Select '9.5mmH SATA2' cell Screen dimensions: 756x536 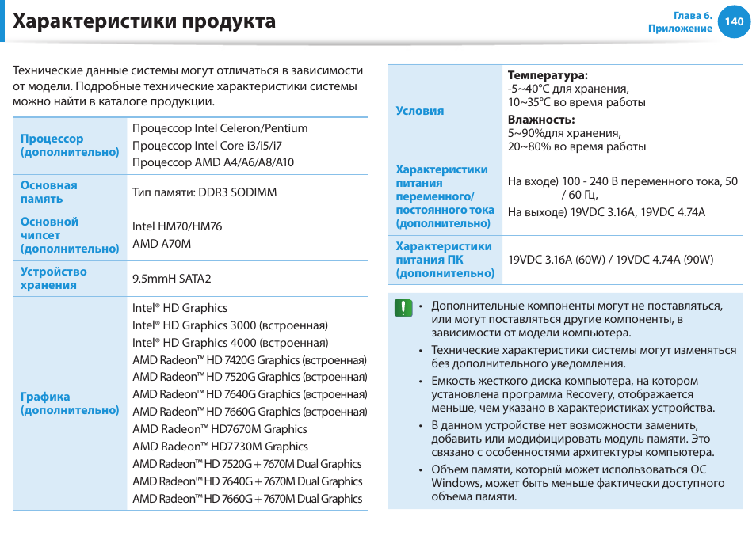click(x=172, y=279)
